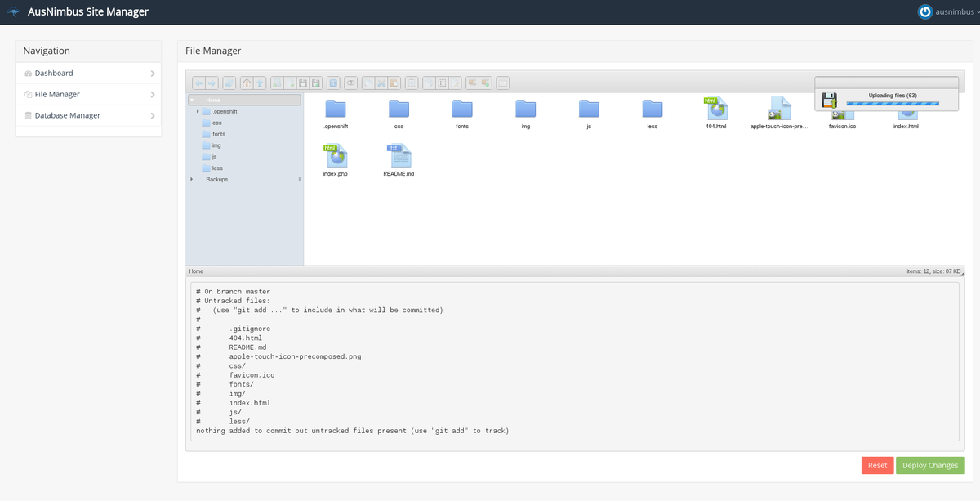Screen dimensions: 980x501
Task: Click the Paste clipboard icon
Action: coord(394,83)
